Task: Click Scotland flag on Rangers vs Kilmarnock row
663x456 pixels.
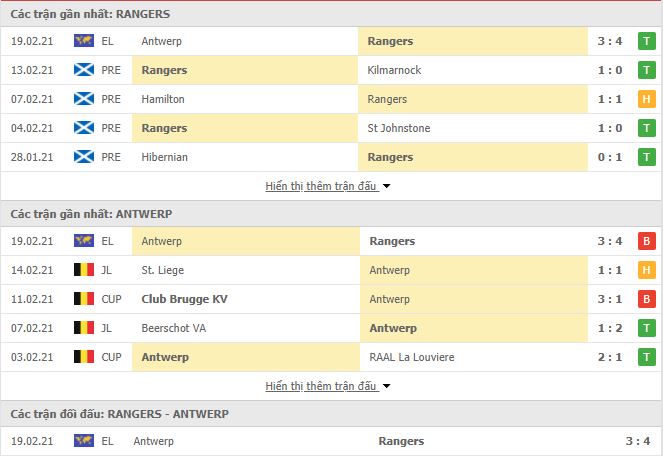Action: coord(84,70)
